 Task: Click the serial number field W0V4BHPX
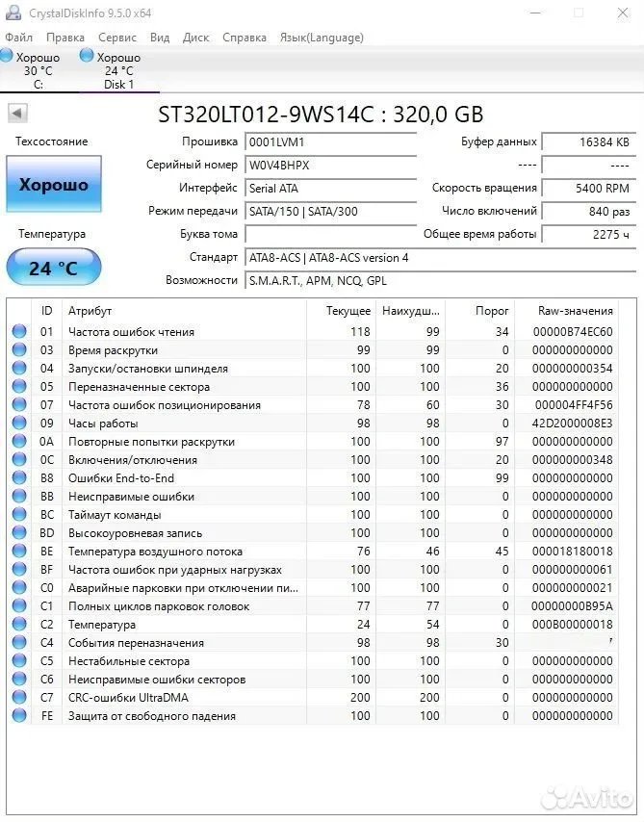pyautogui.click(x=331, y=166)
